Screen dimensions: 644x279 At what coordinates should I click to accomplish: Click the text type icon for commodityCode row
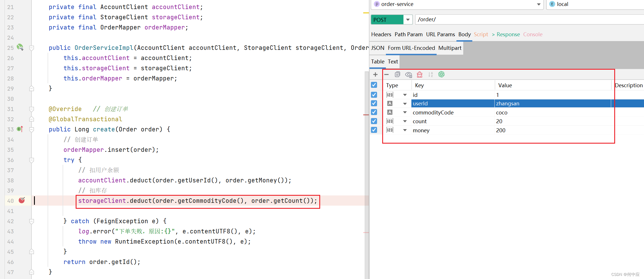[390, 112]
